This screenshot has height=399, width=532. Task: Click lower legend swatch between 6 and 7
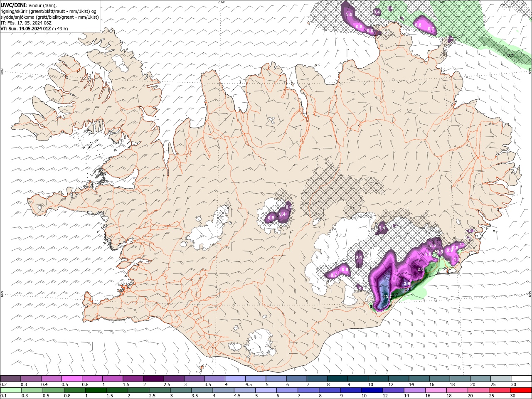[287, 390]
